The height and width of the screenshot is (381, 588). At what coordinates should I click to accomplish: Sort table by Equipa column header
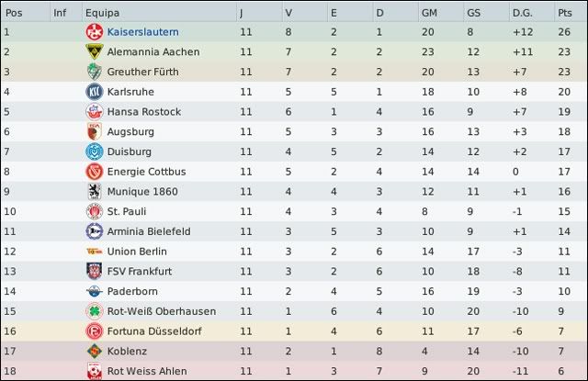[x=100, y=12]
